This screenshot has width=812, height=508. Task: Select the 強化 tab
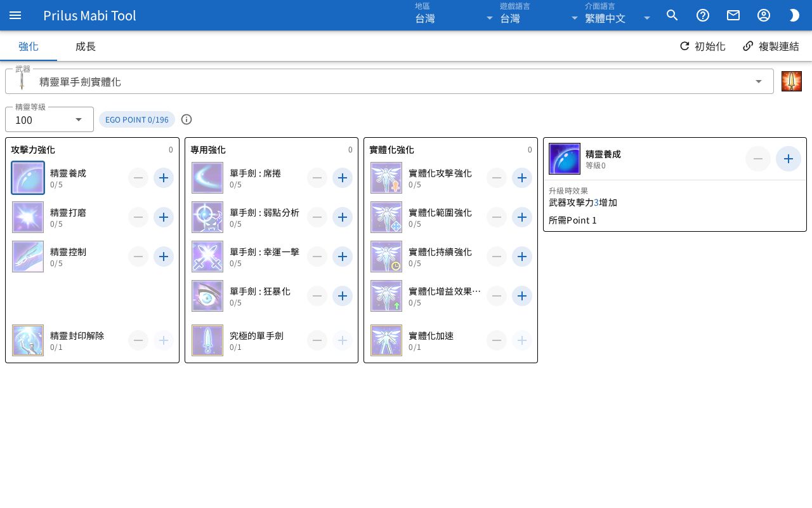pos(29,46)
